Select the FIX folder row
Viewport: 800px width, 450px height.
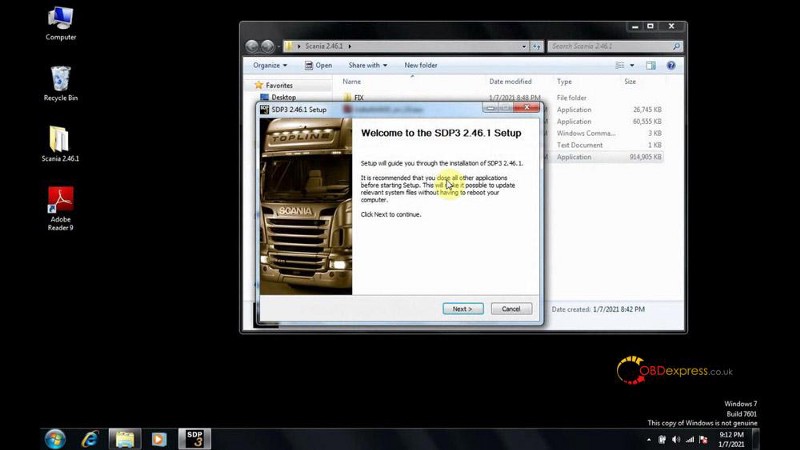click(503, 97)
